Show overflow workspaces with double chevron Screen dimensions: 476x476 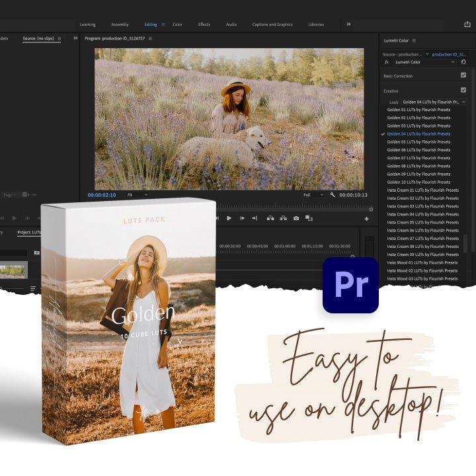[348, 24]
